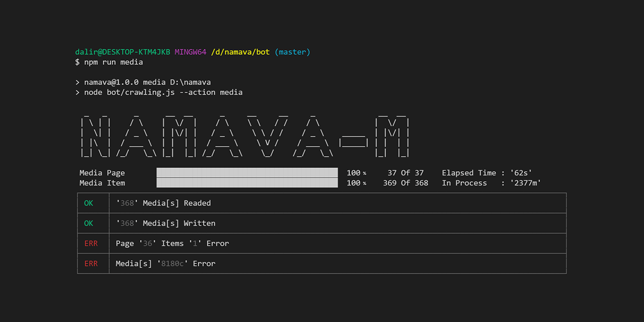This screenshot has width=644, height=322.
Task: Click the "'368' Media[s] Written" message
Action: [x=166, y=223]
